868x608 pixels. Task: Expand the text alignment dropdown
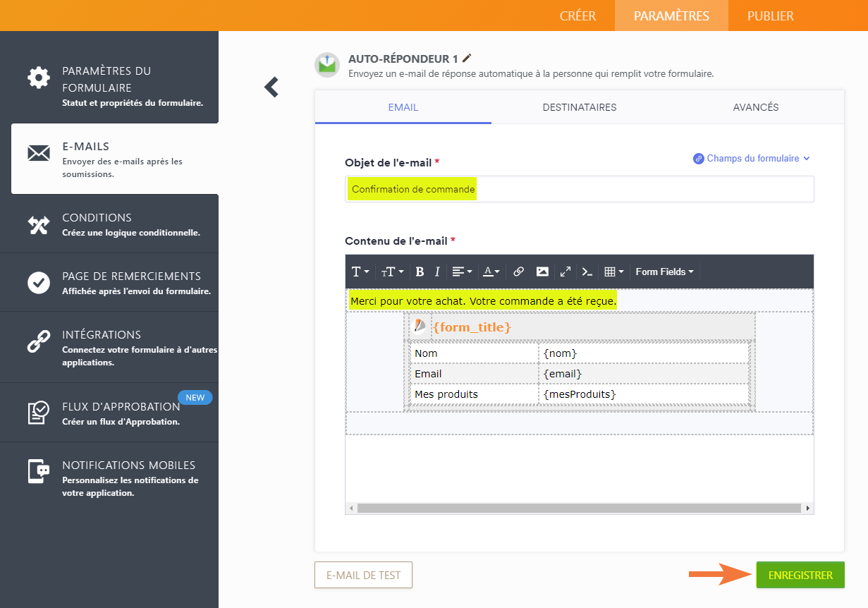pyautogui.click(x=463, y=272)
